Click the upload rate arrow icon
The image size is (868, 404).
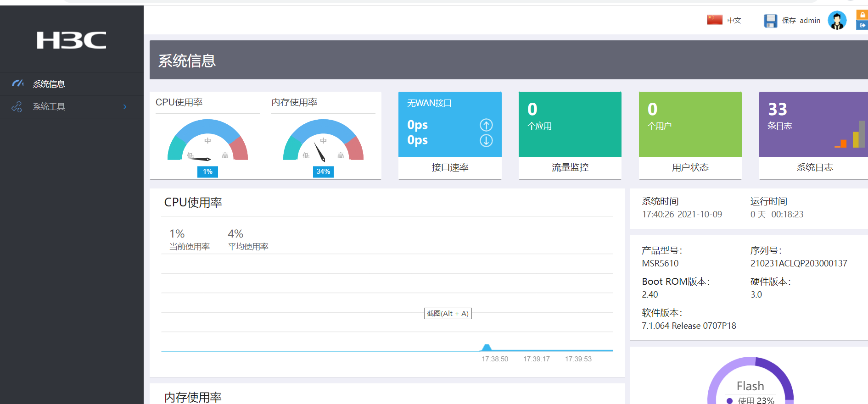[x=486, y=125]
